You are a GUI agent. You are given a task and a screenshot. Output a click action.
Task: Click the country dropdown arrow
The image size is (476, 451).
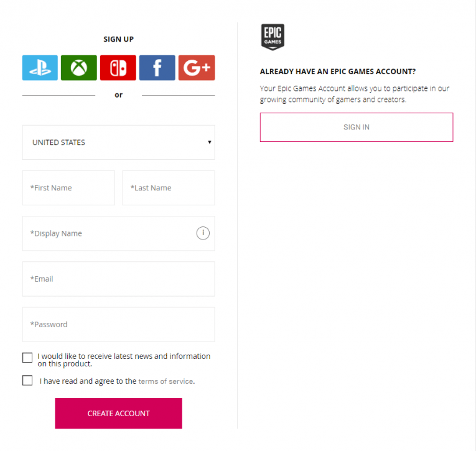click(x=210, y=142)
